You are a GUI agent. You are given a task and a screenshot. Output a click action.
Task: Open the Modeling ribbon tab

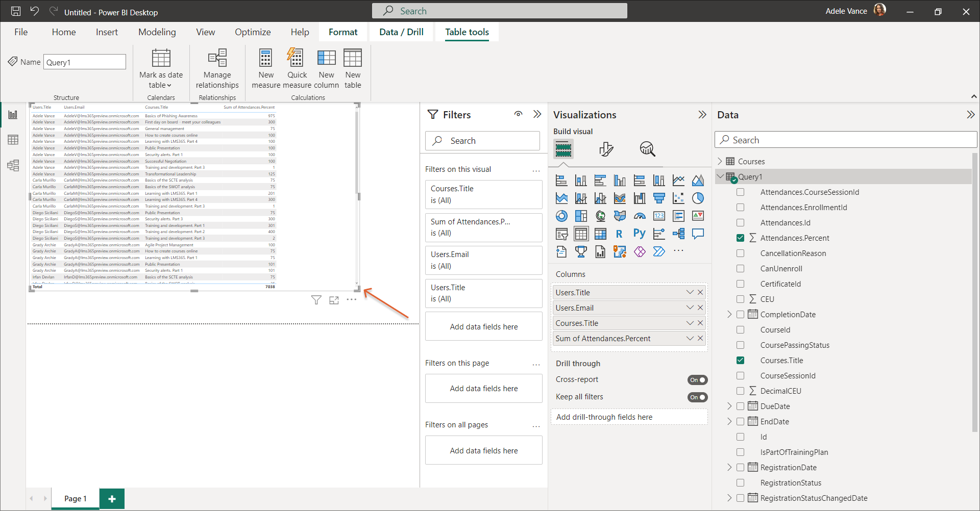[157, 32]
